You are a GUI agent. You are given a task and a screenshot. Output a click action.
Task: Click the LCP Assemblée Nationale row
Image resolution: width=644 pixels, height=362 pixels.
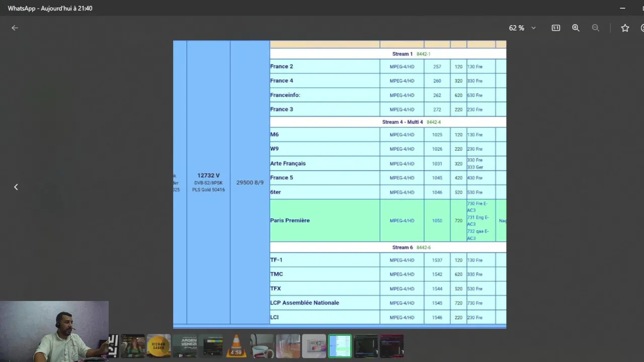[387, 303]
